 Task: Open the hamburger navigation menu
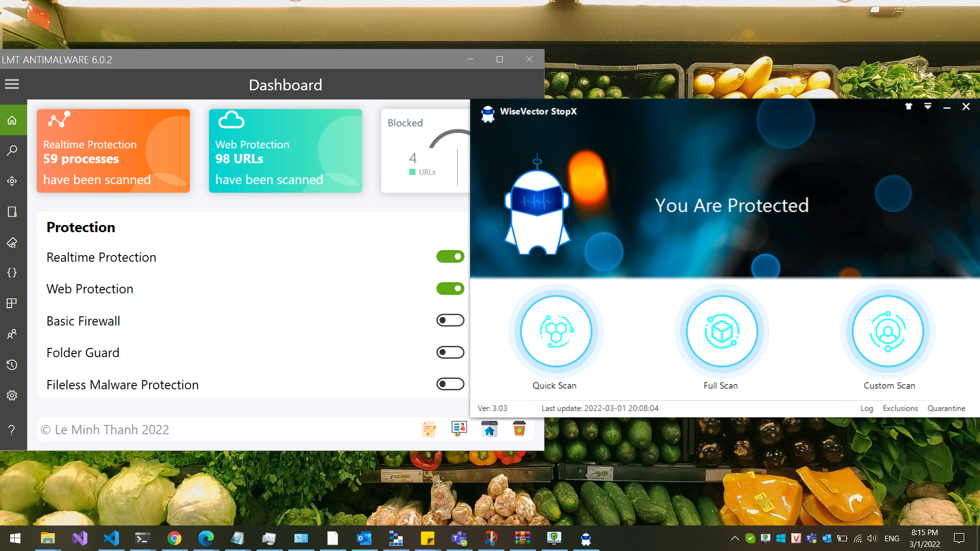(x=12, y=84)
